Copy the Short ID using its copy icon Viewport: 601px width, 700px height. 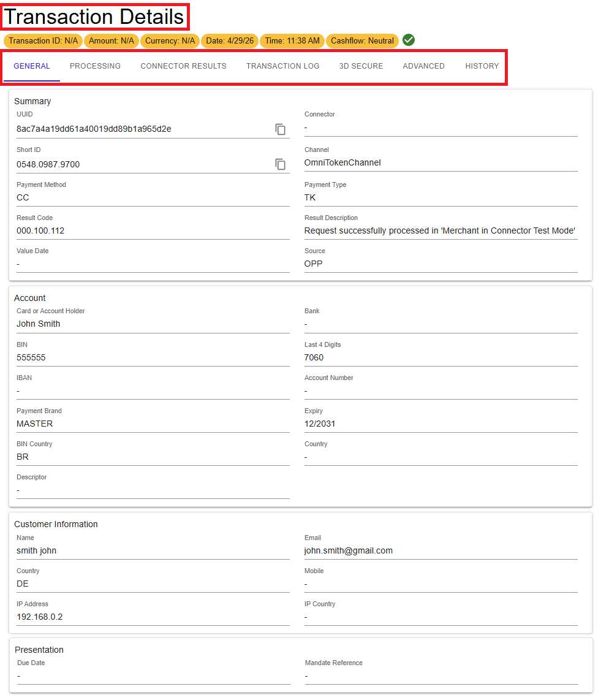click(280, 164)
